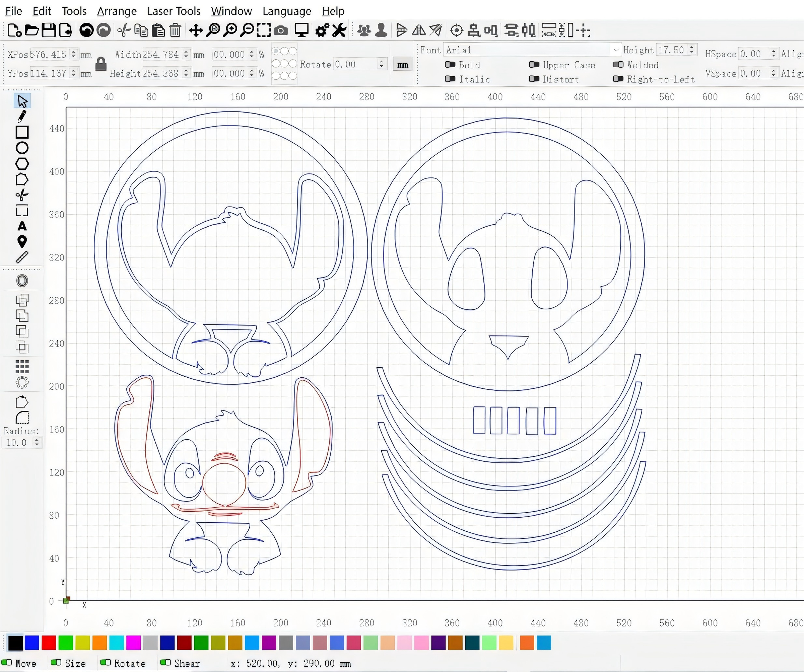Undo the last action
This screenshot has width=804, height=672.
(x=86, y=30)
